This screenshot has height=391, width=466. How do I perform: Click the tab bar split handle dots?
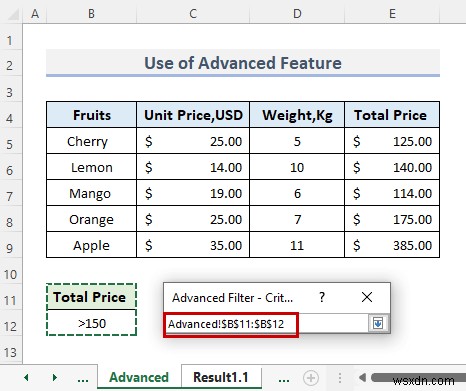click(x=340, y=378)
